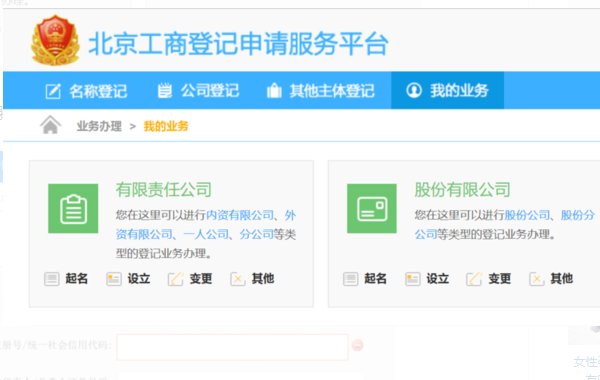
Task: Click the 名称登记 edit pencil icon
Action: tap(53, 91)
